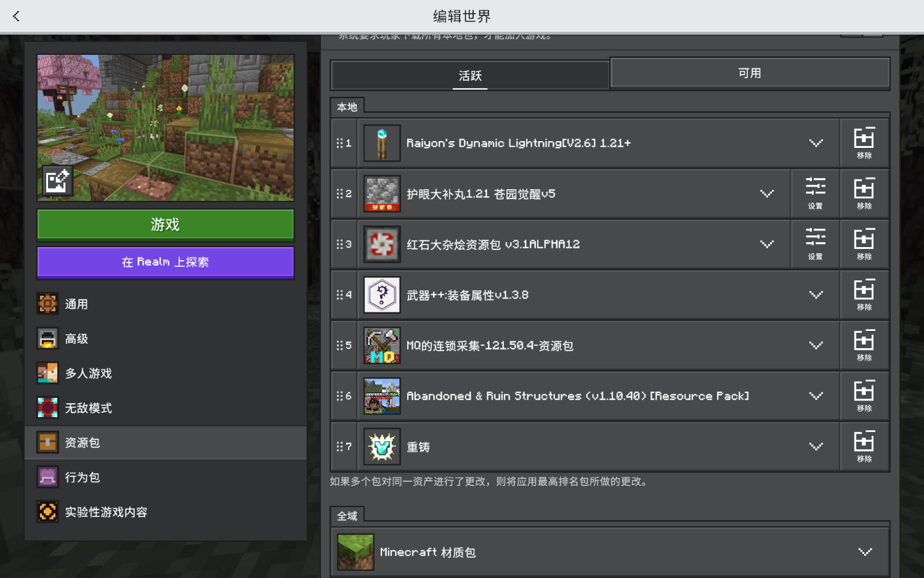The image size is (924, 578).
Task: Open 实验性游戏内容 section
Action: [x=166, y=511]
